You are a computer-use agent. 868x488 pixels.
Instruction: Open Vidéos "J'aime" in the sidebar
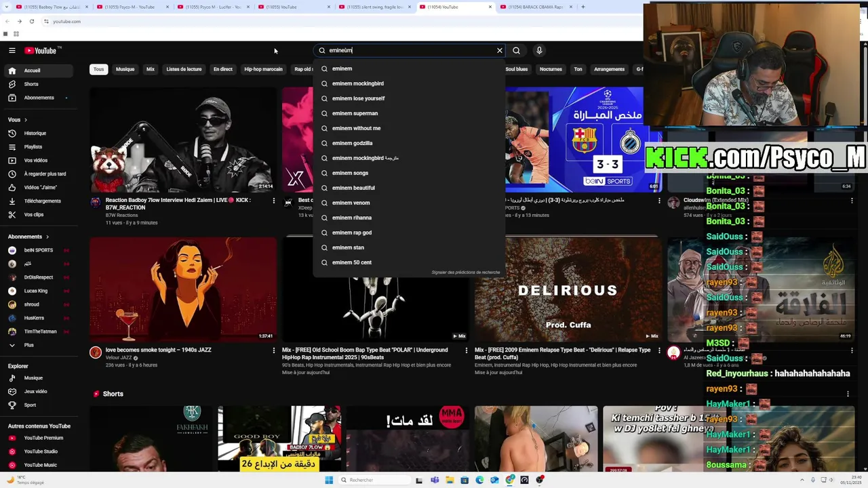click(x=40, y=188)
